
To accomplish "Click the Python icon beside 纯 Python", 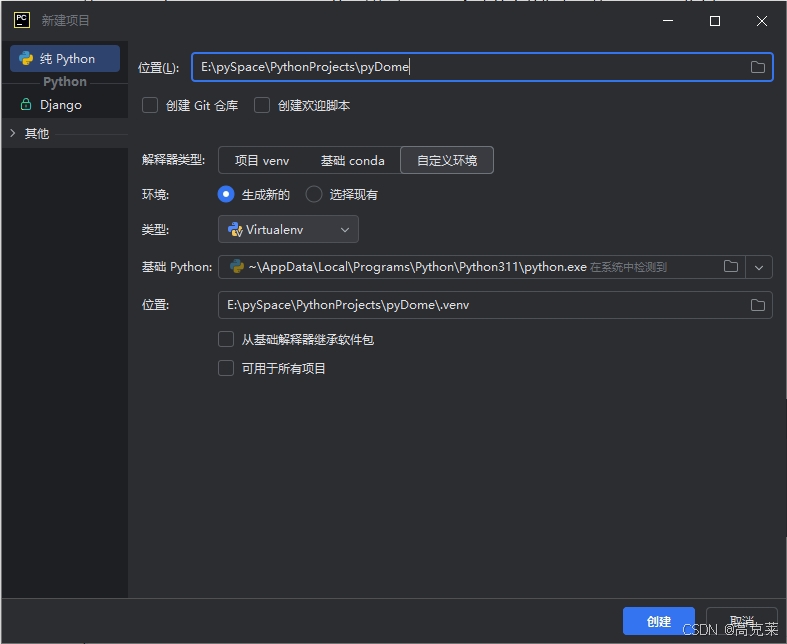I will tap(26, 59).
